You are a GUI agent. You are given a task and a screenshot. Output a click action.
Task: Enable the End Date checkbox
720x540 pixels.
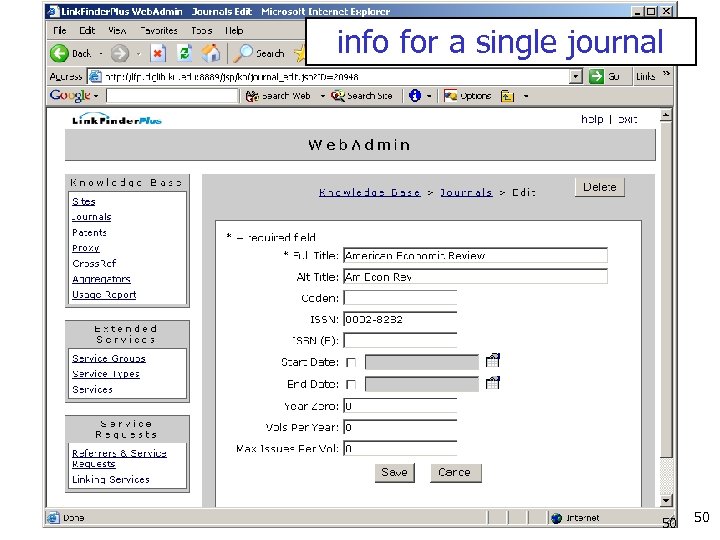point(351,384)
